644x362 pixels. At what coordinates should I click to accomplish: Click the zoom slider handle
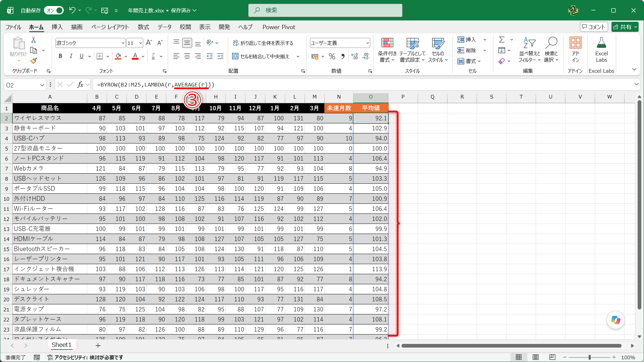point(590,357)
